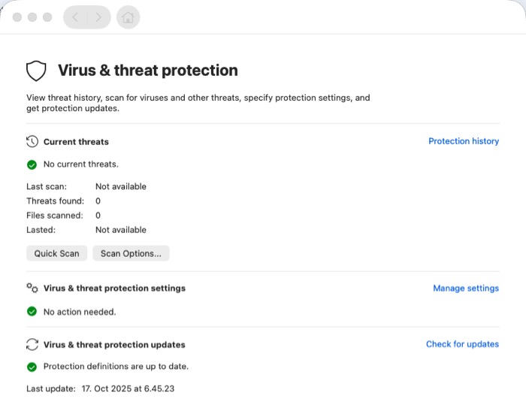The height and width of the screenshot is (420, 526).
Task: Open Manage settings link
Action: [465, 288]
